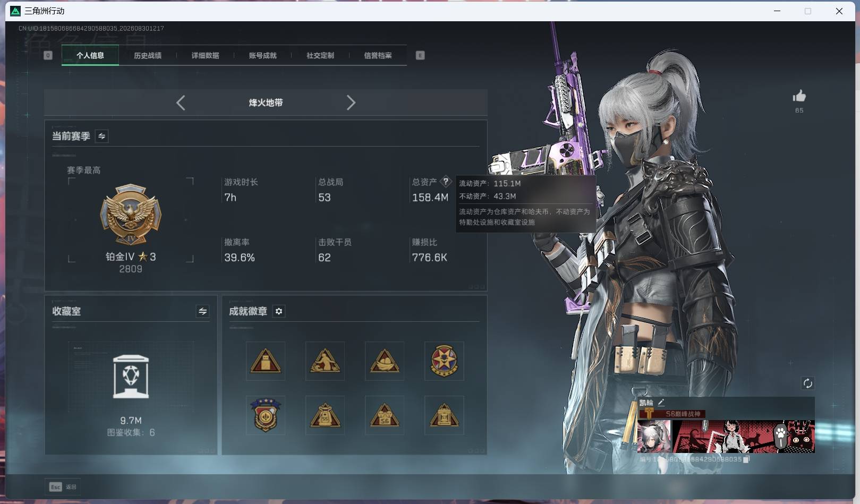Give a thumbs-up like to this profile
Viewport: 860px width, 504px height.
799,96
